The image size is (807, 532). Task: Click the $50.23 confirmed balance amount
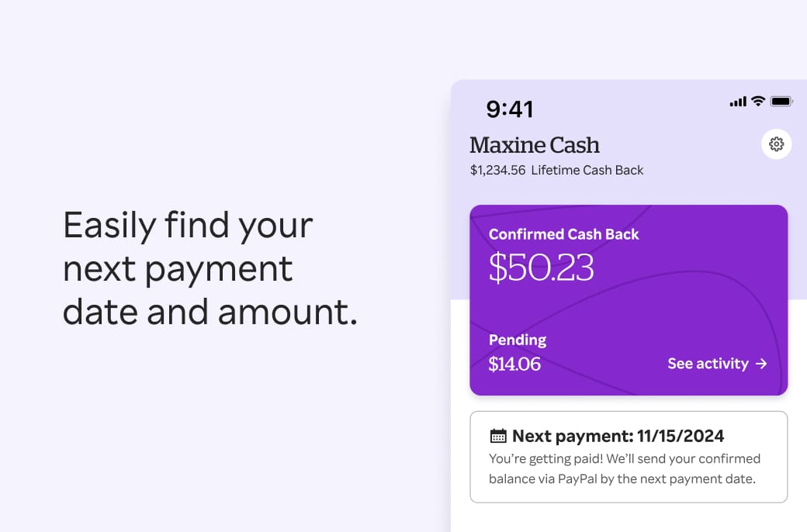coord(541,268)
